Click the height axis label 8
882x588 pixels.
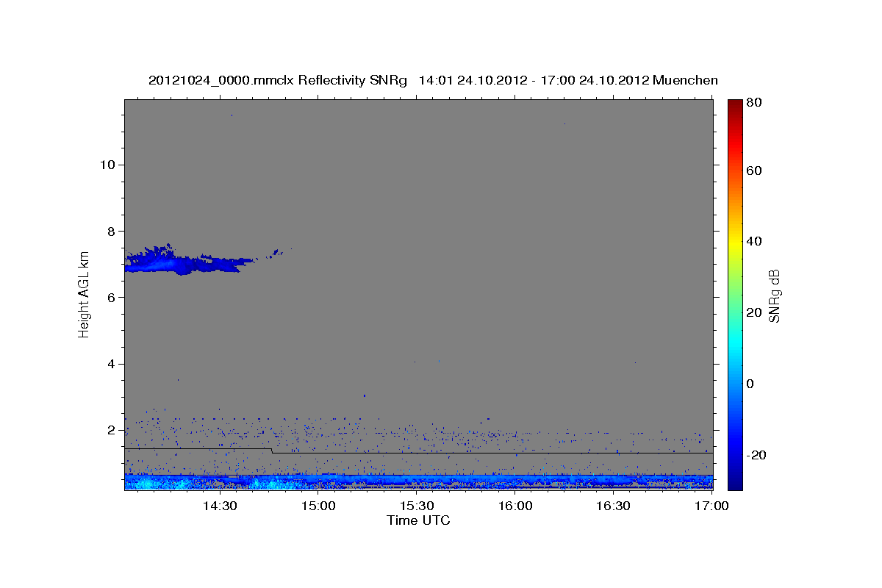110,231
